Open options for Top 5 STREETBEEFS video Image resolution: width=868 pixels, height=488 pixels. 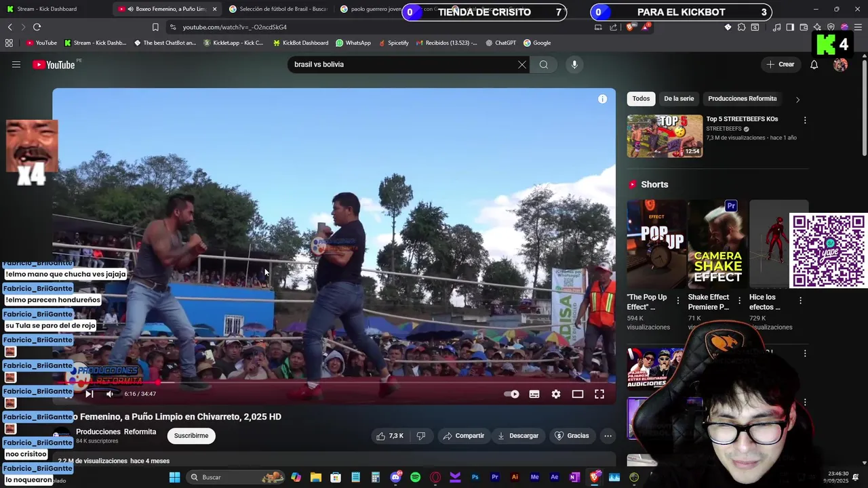point(805,120)
